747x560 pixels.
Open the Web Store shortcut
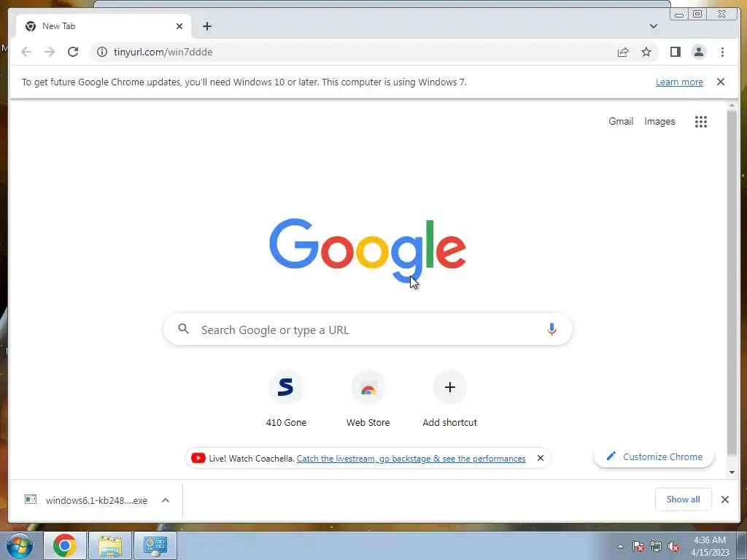(368, 399)
